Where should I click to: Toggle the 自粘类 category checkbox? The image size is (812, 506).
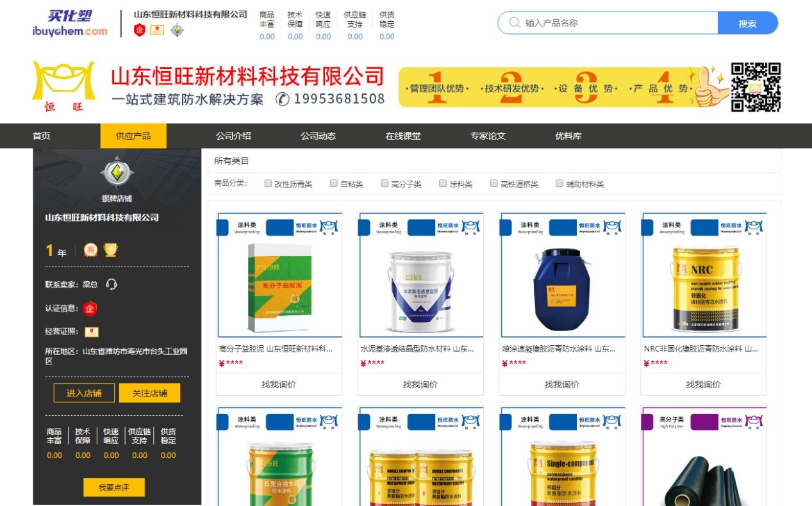[x=334, y=184]
